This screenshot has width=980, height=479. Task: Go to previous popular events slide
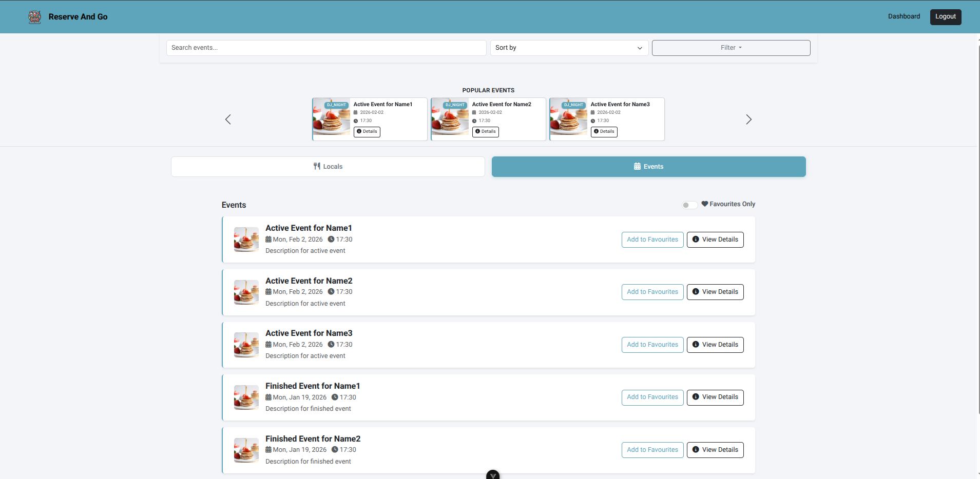pyautogui.click(x=228, y=119)
